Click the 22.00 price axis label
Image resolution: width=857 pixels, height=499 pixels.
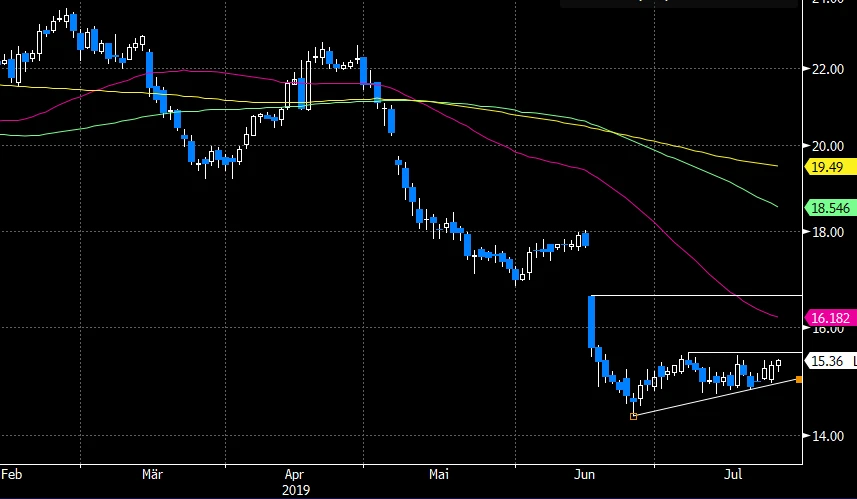tap(826, 69)
